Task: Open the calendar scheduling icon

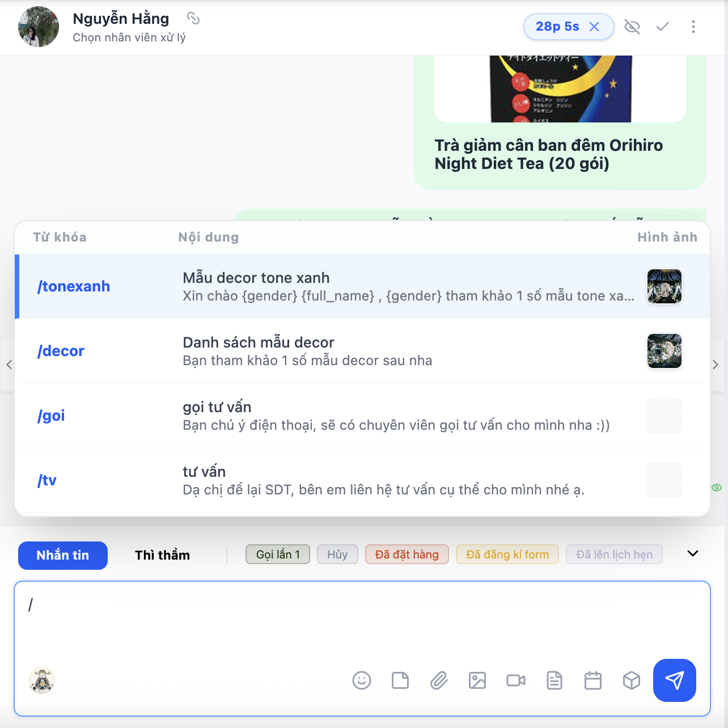Action: tap(593, 680)
